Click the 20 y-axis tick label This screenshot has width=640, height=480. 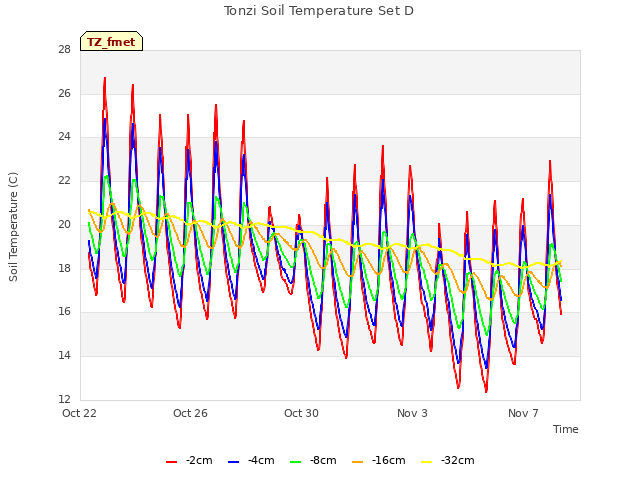tap(64, 224)
